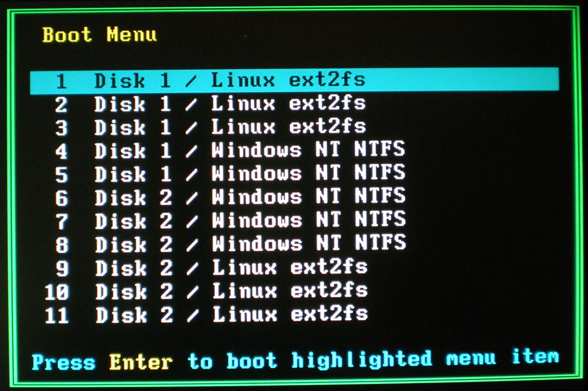Select boot entry 1 Disk 1 Linux ext2fs
The image size is (588, 391).
(294, 80)
